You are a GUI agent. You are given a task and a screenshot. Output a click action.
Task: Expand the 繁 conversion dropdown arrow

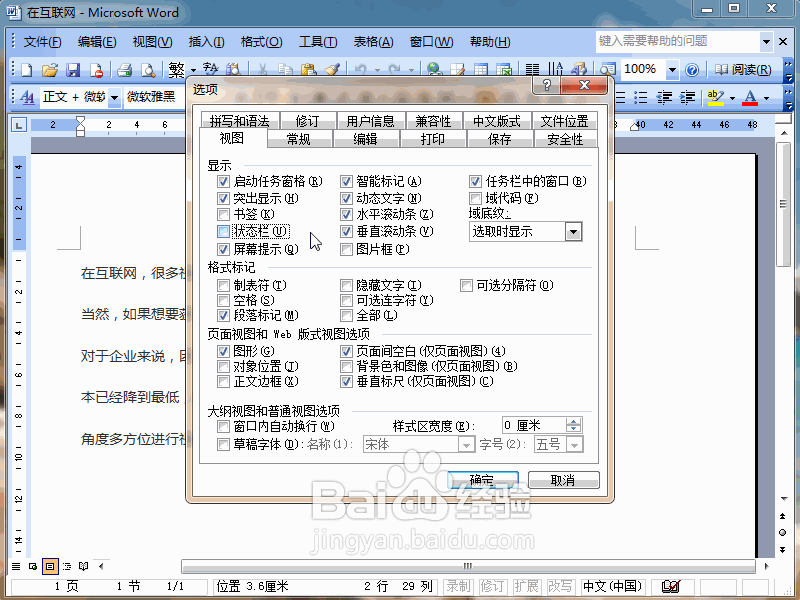coord(193,70)
